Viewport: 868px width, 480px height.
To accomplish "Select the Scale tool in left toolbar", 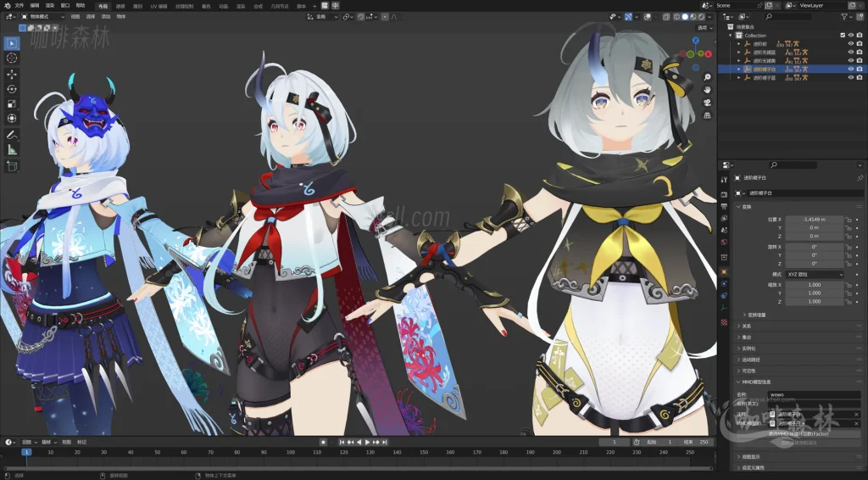I will tap(12, 104).
